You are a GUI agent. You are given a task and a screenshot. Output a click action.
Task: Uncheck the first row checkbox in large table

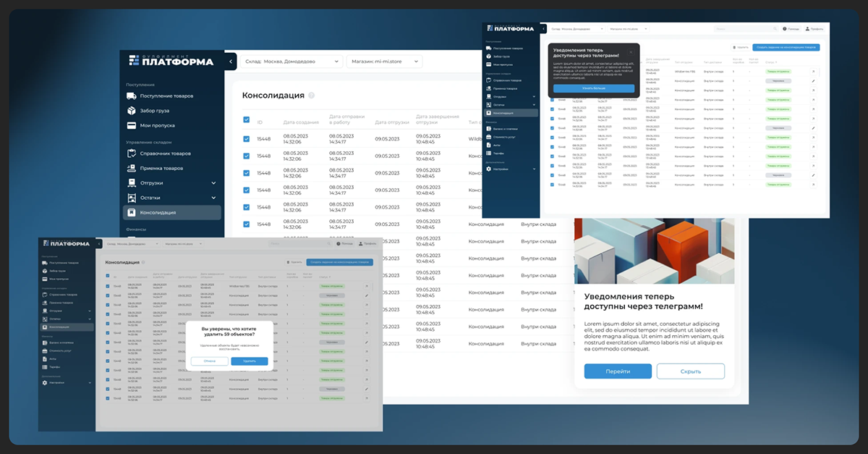(x=247, y=138)
